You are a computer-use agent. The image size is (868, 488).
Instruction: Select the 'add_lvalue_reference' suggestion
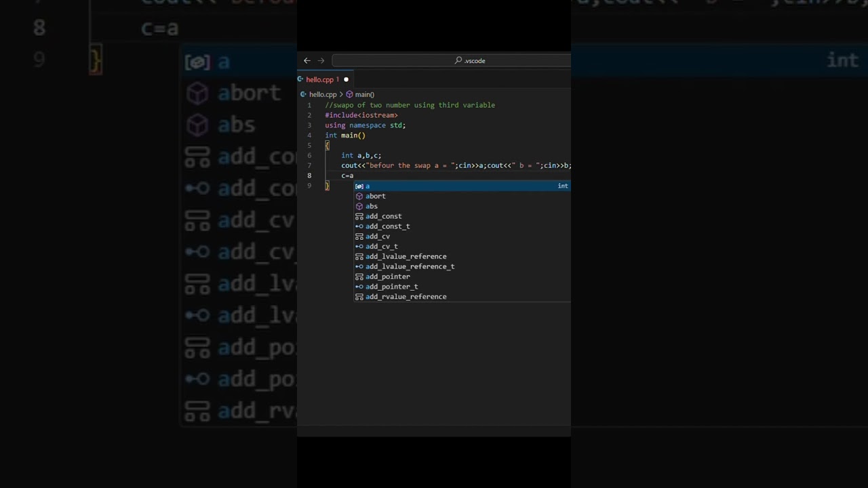coord(462,256)
